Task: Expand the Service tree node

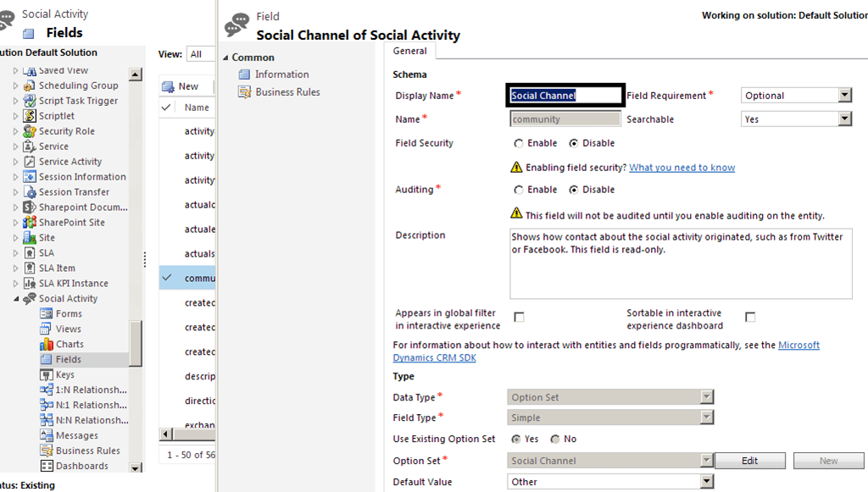Action: tap(15, 146)
